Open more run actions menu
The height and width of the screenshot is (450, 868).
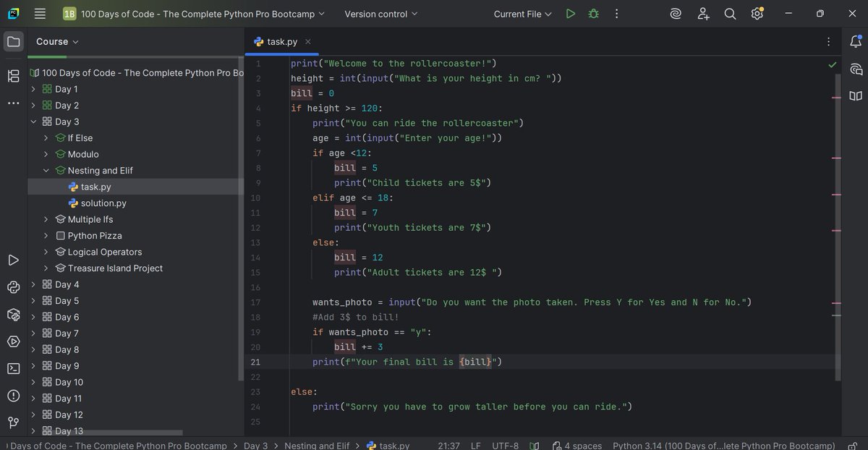click(x=616, y=14)
